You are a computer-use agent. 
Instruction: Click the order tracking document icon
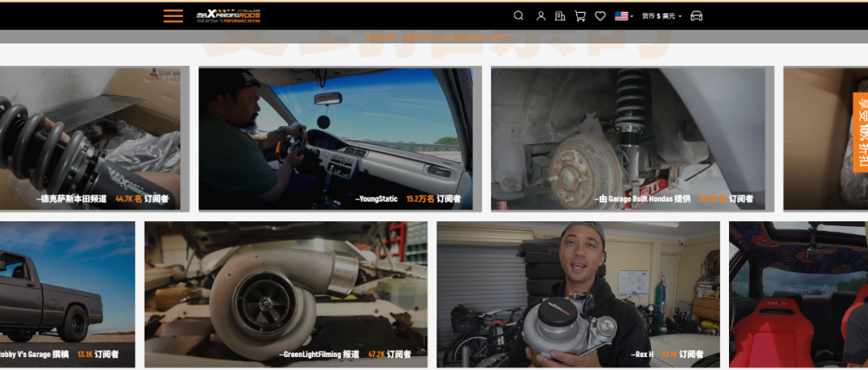click(x=560, y=15)
